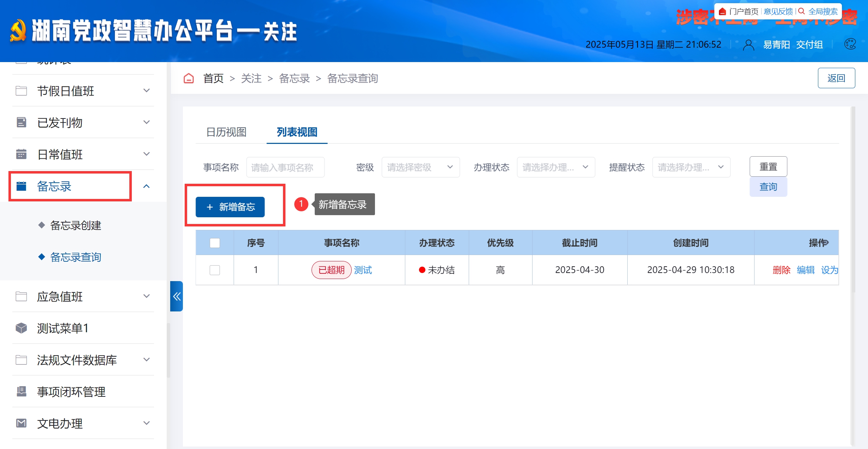The image size is (868, 449).
Task: Open the 办理状态 dropdown
Action: (x=555, y=167)
